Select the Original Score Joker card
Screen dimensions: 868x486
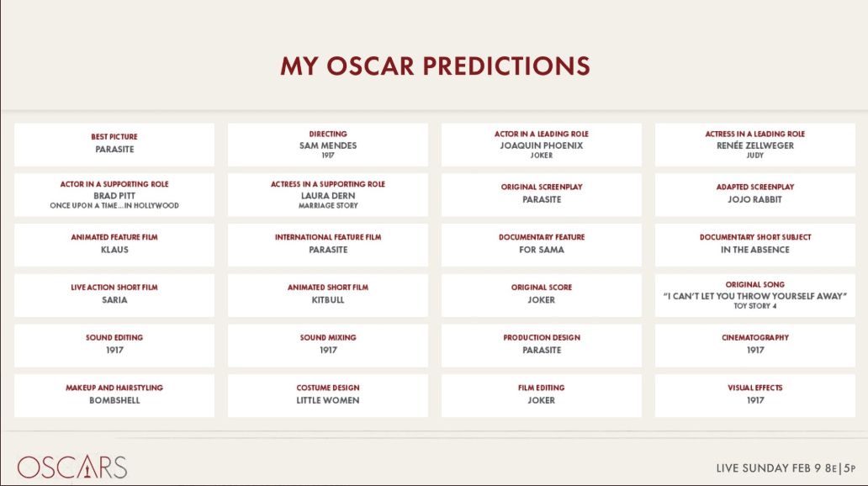pos(542,294)
